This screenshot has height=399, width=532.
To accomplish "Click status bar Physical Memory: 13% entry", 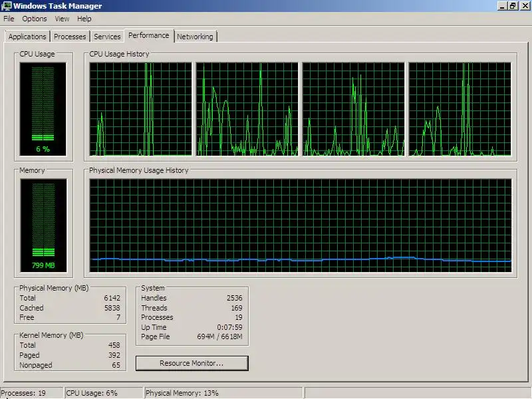I will click(x=223, y=393).
